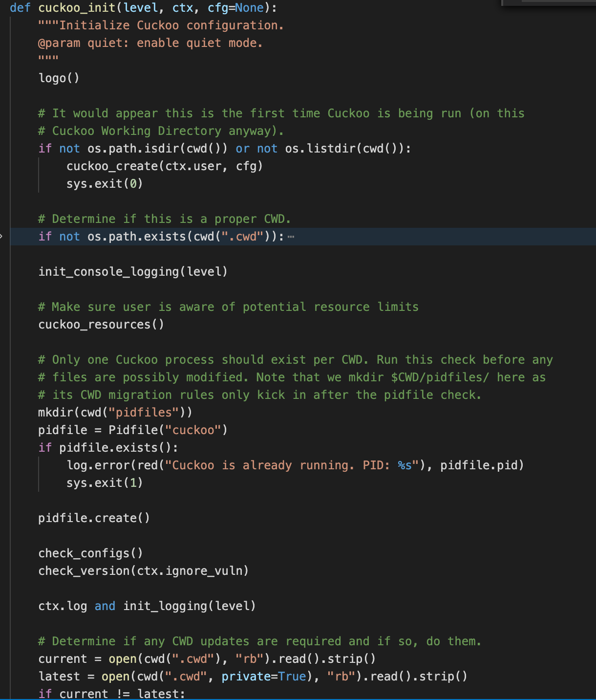
Task: Click the log.error 'Cuckoo is already running' line
Action: point(295,465)
